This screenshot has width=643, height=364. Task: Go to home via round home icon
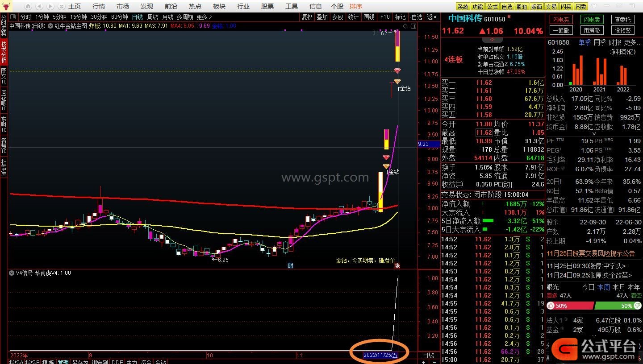point(28,6)
